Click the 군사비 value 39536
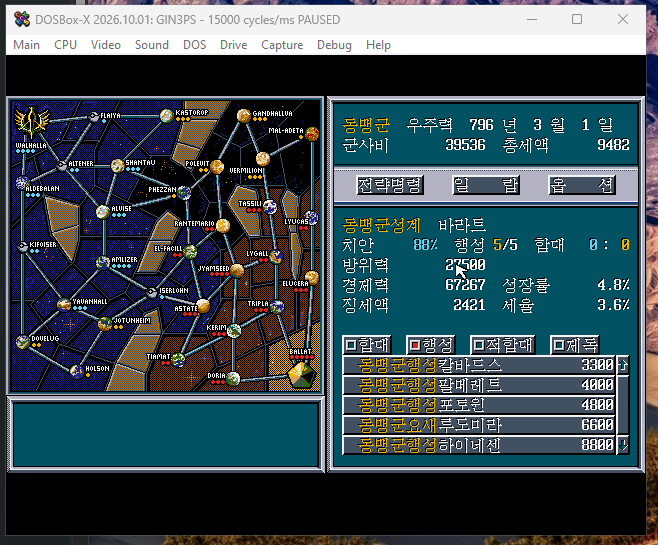The height and width of the screenshot is (545, 658). point(465,145)
